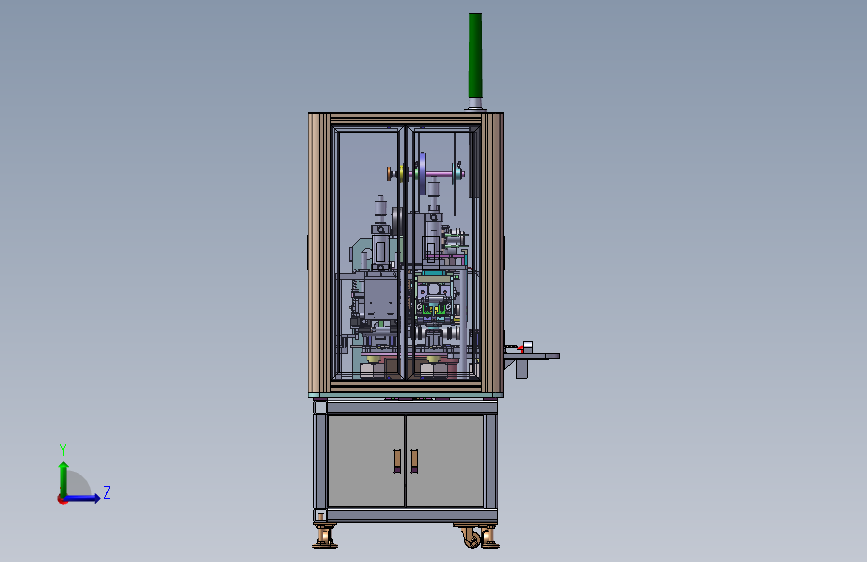Click the green signal tower light
867x562 pixels.
(x=475, y=55)
